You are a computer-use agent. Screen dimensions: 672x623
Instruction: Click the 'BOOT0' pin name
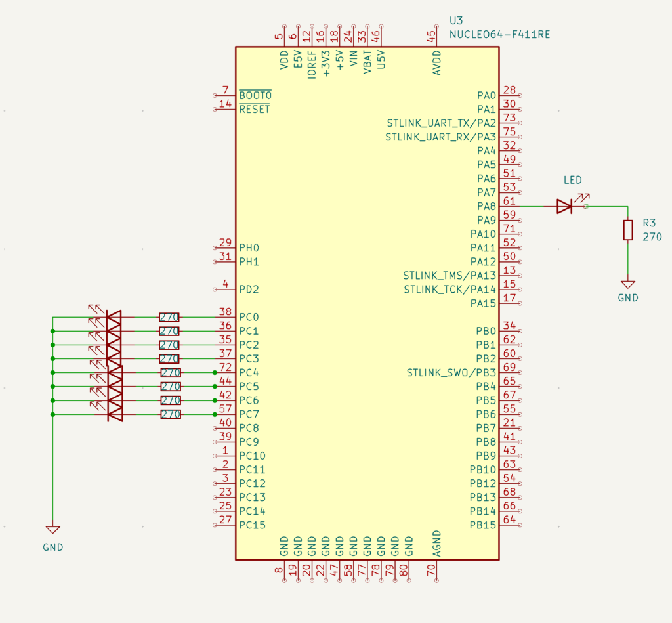pos(255,95)
